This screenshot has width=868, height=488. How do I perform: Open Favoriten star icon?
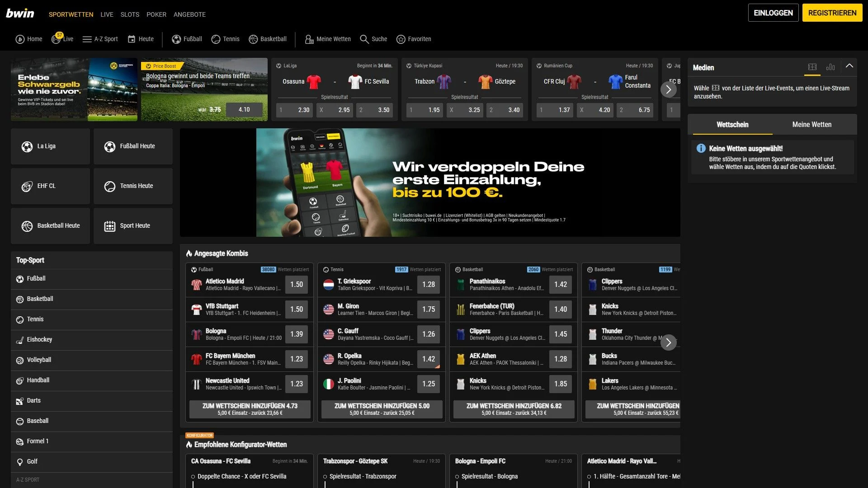401,39
